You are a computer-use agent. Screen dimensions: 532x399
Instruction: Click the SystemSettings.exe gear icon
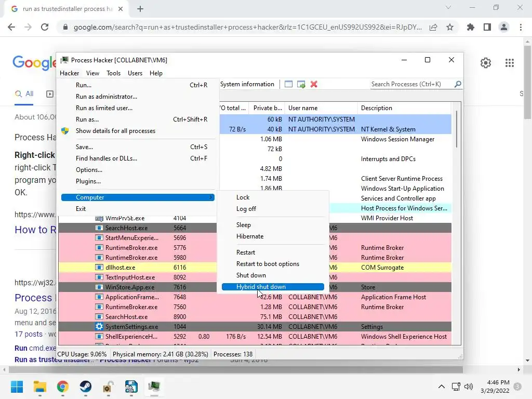point(99,326)
